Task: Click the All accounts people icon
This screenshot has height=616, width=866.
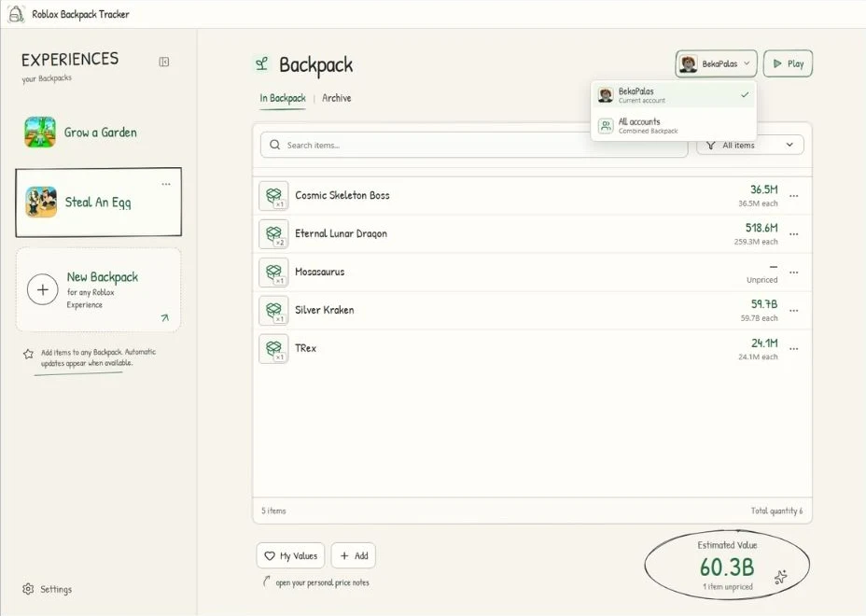Action: pyautogui.click(x=606, y=126)
